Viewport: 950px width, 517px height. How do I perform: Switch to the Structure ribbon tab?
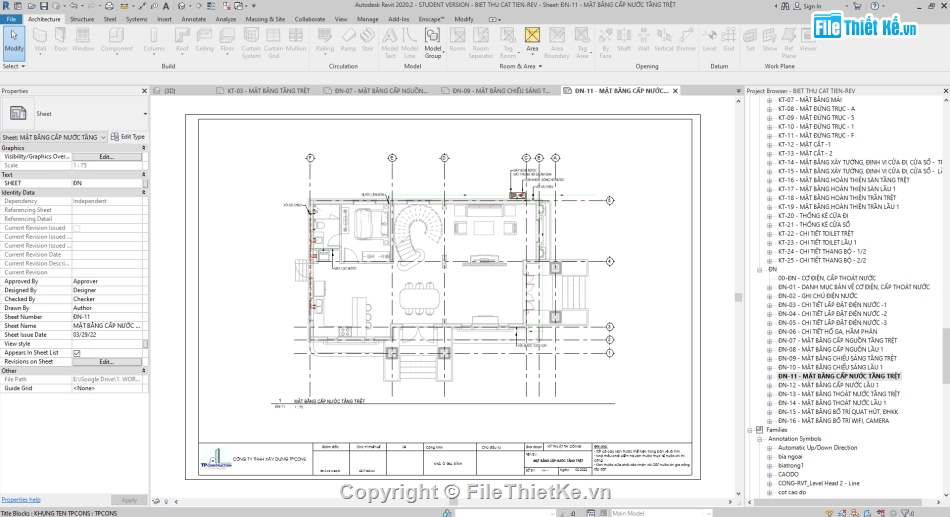pos(82,19)
